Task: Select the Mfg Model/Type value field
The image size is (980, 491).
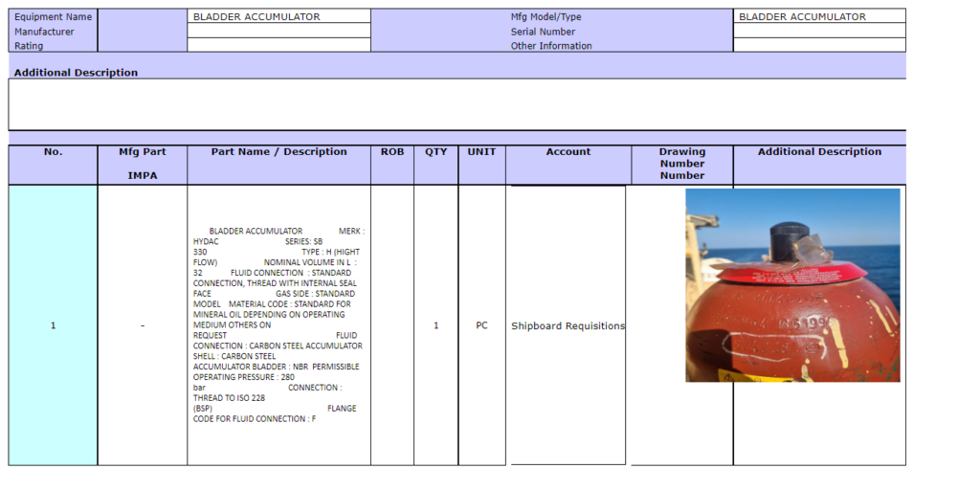Action: point(818,16)
